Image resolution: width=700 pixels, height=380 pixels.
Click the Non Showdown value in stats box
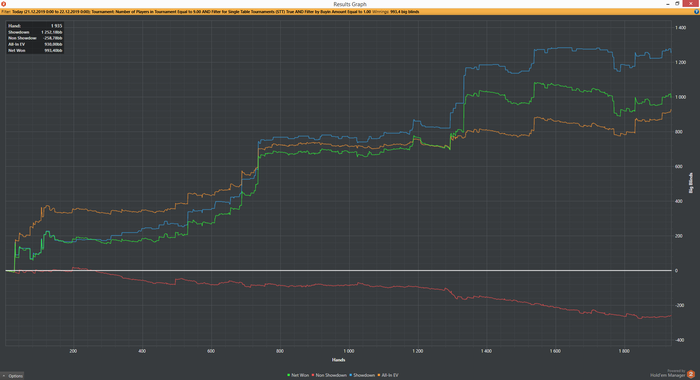[54, 38]
